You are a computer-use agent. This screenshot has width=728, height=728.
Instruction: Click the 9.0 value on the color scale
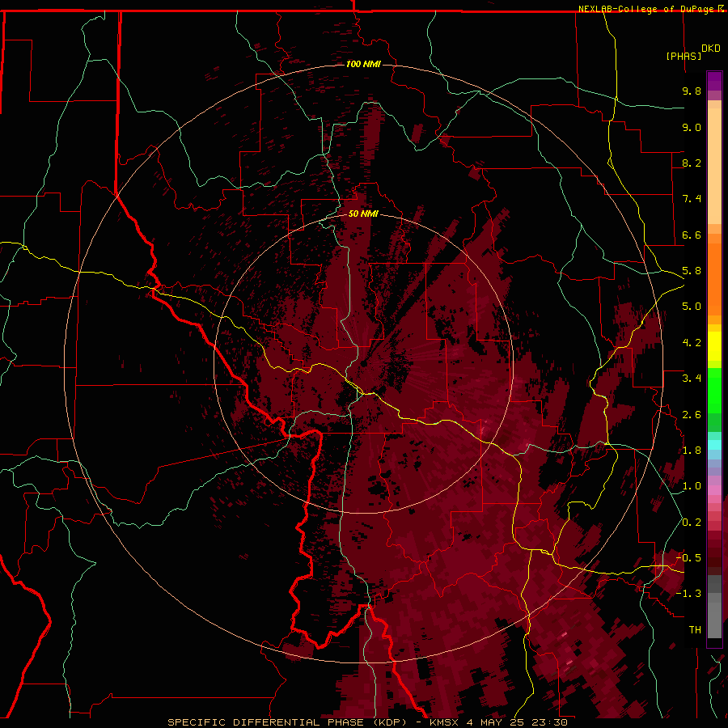(x=692, y=127)
